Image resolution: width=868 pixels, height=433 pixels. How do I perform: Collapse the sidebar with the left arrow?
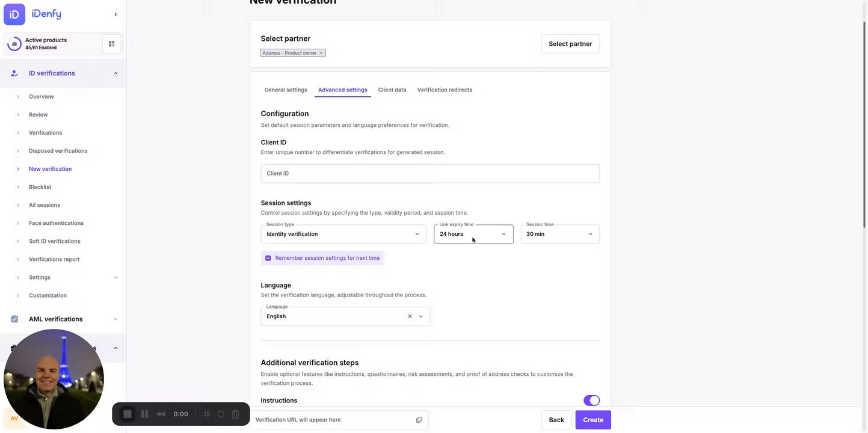coord(115,14)
